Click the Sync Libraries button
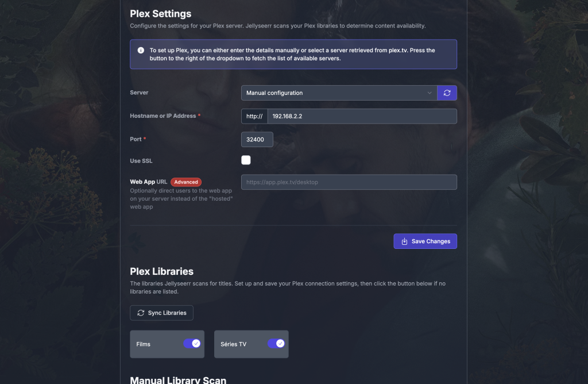The image size is (588, 384). pyautogui.click(x=161, y=313)
